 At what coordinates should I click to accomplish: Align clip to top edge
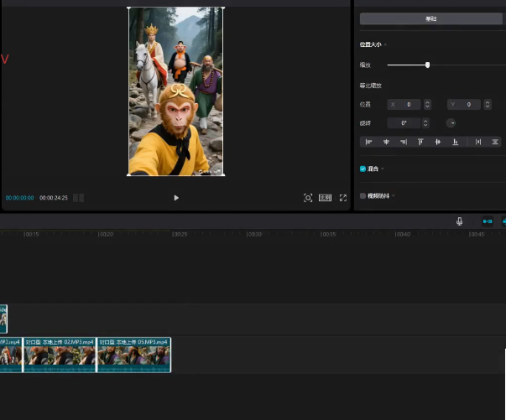click(420, 142)
